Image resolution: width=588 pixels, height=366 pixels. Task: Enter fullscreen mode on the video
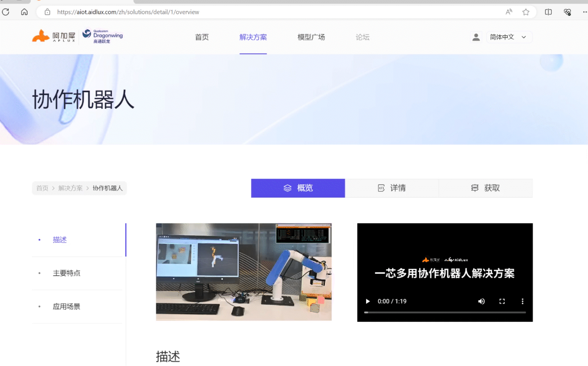coord(502,301)
